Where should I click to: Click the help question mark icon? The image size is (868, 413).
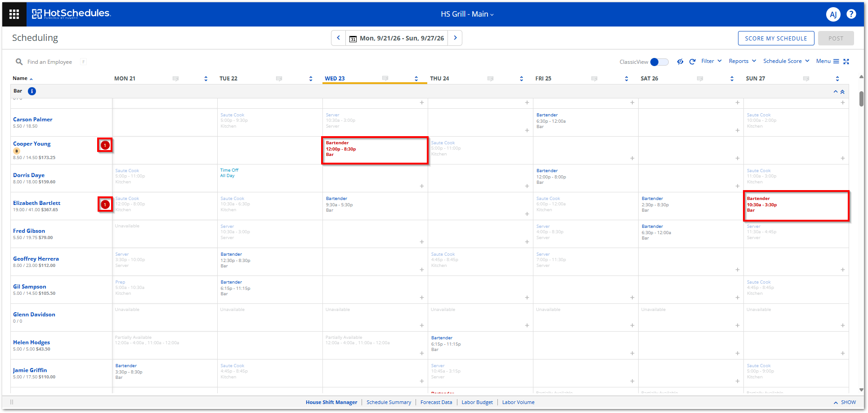pyautogui.click(x=851, y=14)
